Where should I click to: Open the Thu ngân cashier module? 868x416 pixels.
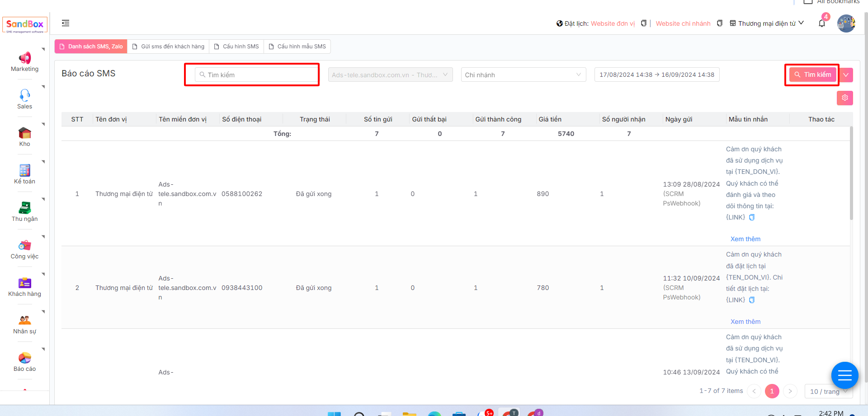24,211
